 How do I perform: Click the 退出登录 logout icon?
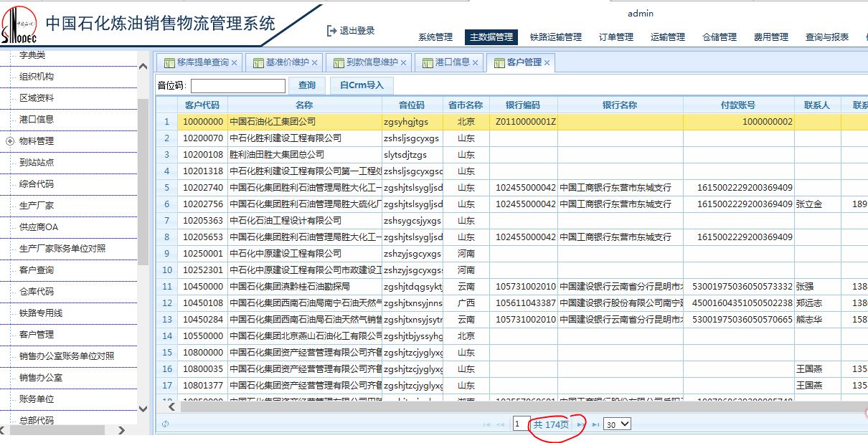coord(331,31)
